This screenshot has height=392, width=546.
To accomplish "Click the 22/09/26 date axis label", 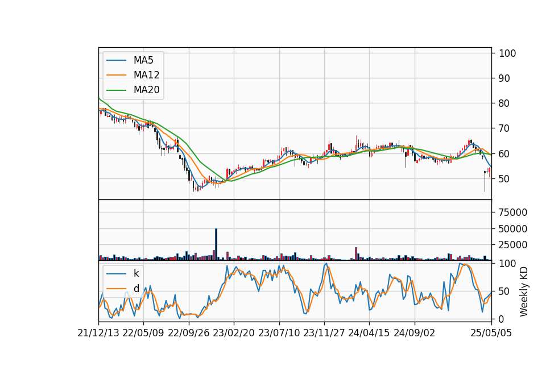I will click(189, 333).
